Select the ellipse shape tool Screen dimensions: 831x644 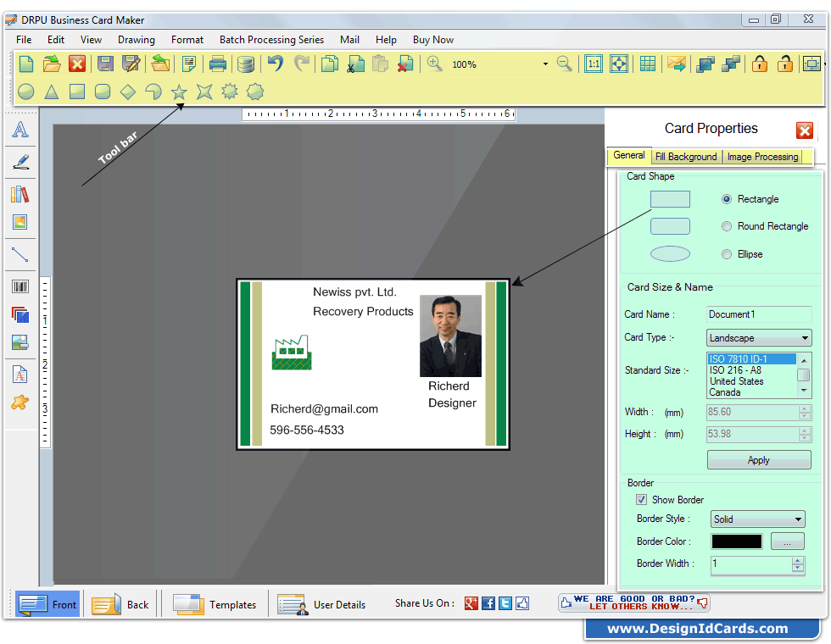pyautogui.click(x=26, y=92)
